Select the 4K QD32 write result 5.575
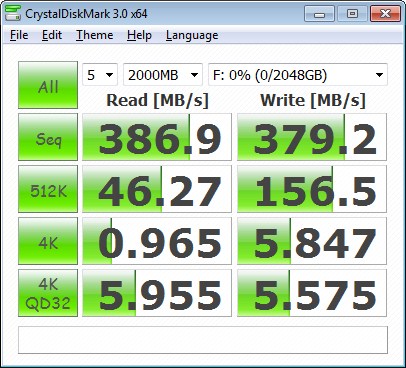The height and width of the screenshot is (368, 406). click(312, 293)
